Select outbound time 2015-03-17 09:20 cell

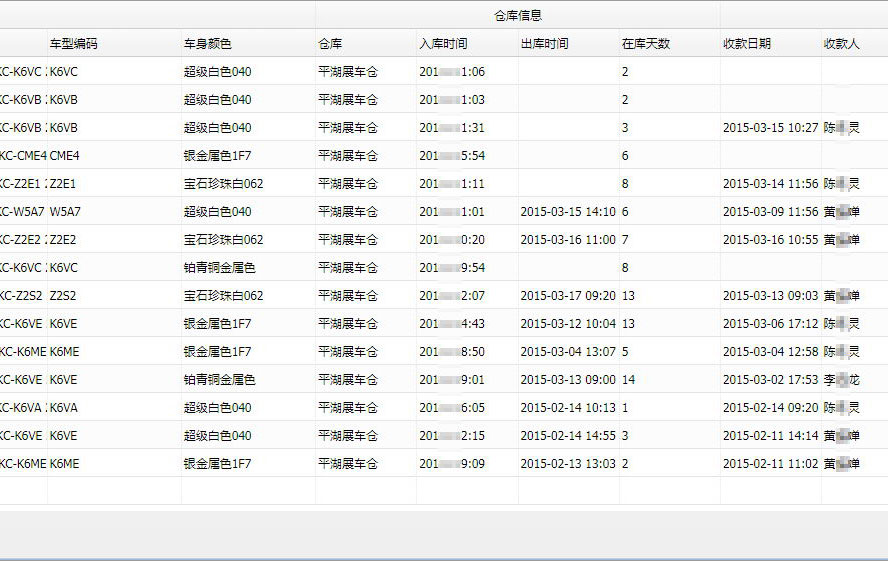(567, 296)
